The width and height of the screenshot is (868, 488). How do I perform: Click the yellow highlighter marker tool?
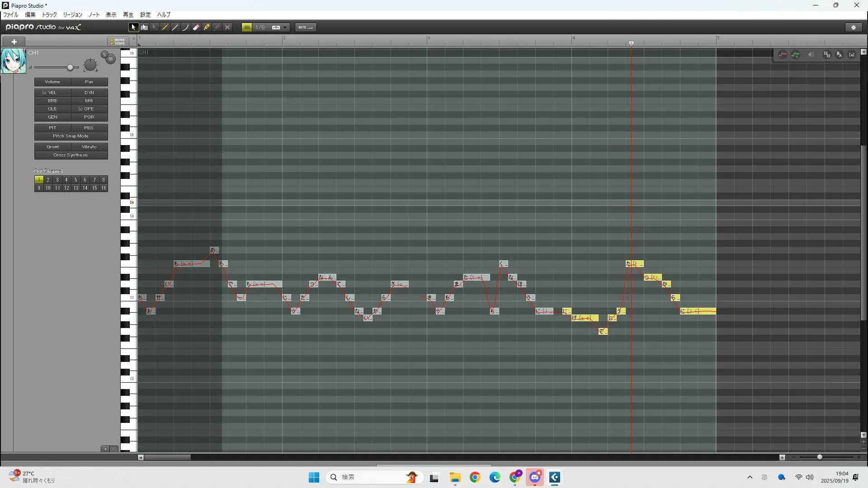pos(207,28)
